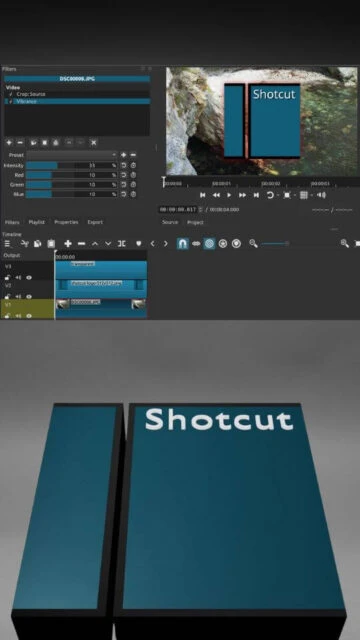Hide track V1 using its eye icon

[29, 316]
